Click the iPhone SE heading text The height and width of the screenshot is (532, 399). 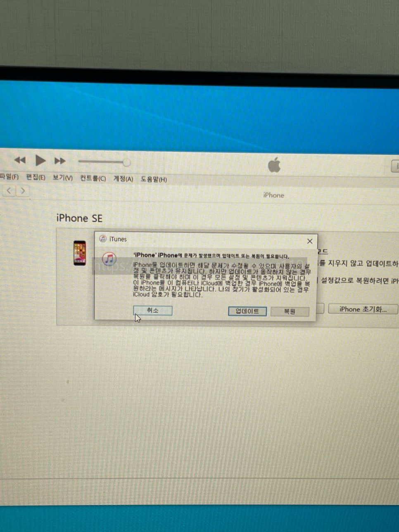pos(79,218)
